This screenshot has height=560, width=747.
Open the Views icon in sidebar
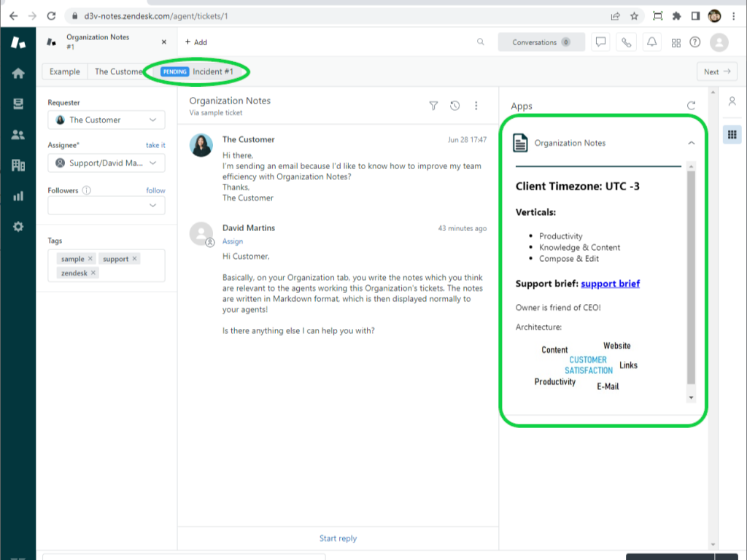coord(18,104)
